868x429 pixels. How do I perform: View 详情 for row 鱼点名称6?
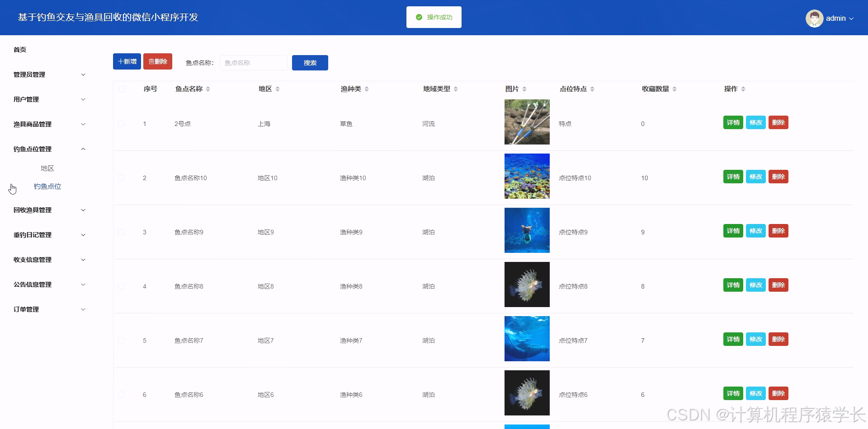[x=733, y=393]
